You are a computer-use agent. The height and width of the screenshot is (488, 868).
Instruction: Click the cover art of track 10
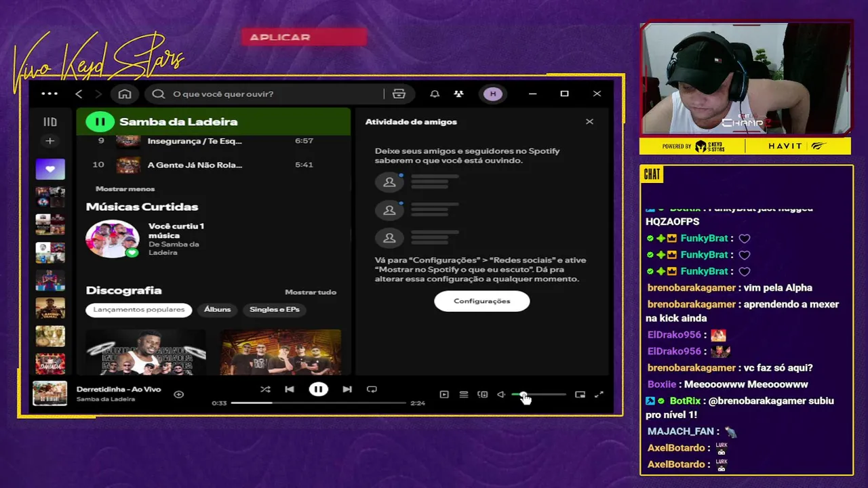127,165
